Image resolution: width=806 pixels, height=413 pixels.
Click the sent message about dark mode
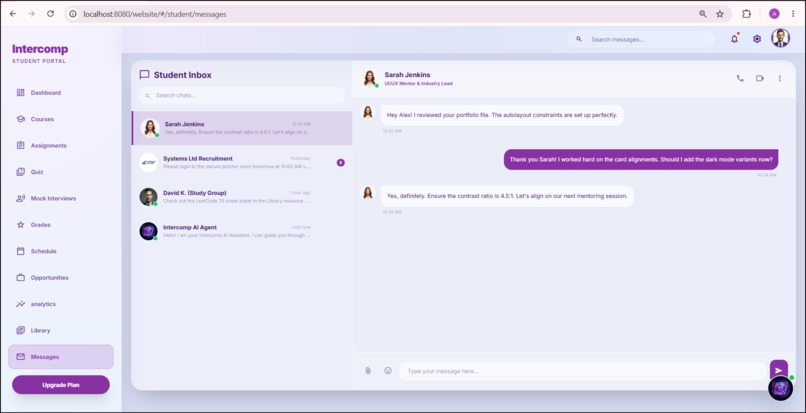point(641,159)
